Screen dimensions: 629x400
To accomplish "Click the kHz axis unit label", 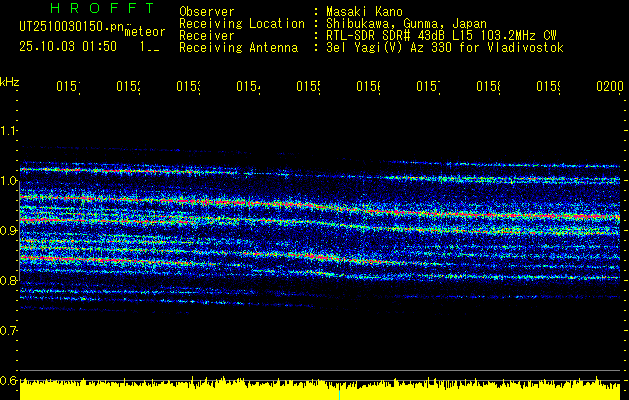I will point(10,82).
